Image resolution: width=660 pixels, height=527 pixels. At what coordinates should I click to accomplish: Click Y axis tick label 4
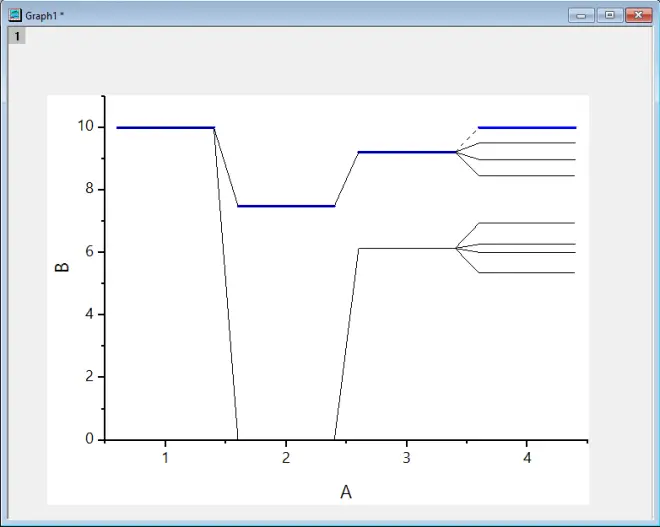pos(89,314)
